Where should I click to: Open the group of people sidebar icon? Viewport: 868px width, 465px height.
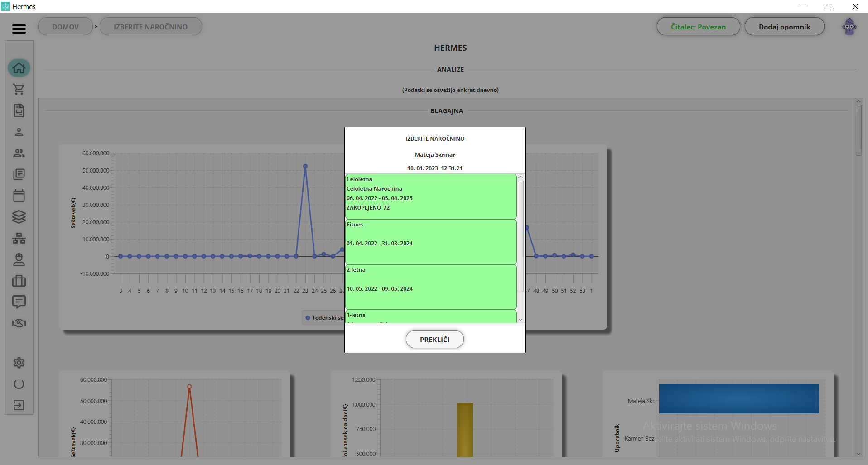(x=19, y=153)
